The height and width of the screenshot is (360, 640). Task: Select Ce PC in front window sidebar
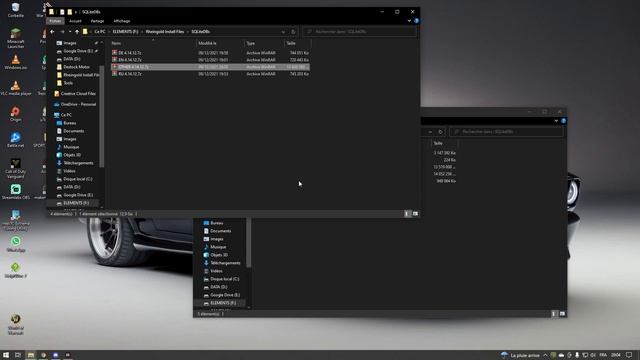66,115
